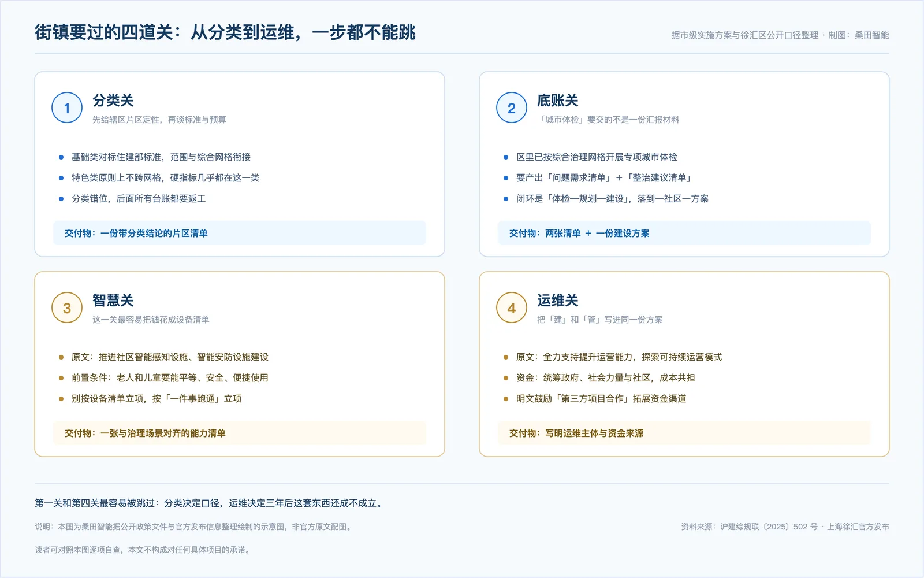Screen dimensions: 924x578
Task: Click the gold number 4 circle badge
Action: point(512,307)
